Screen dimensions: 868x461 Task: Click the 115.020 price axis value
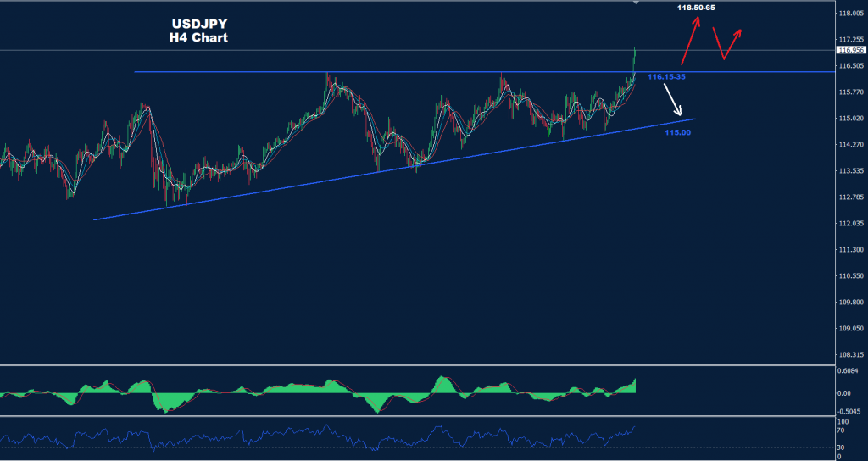pos(851,119)
